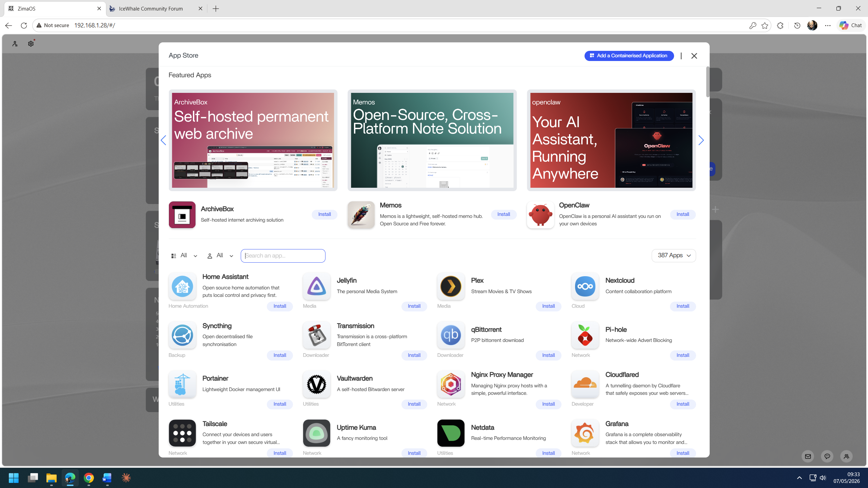Open the ArchiveBox featured banner
Screen dimensions: 868x488
(x=253, y=140)
